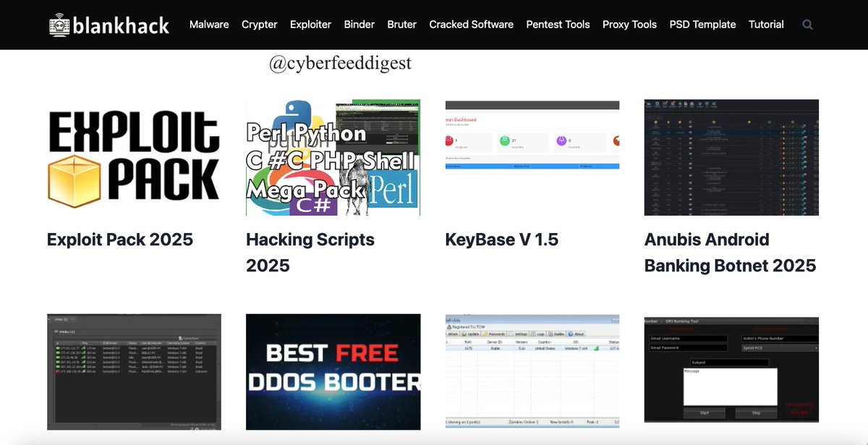Click the KeyBase admin dashboard thumbnail
Viewport: 868px width, 445px height.
pyautogui.click(x=532, y=135)
